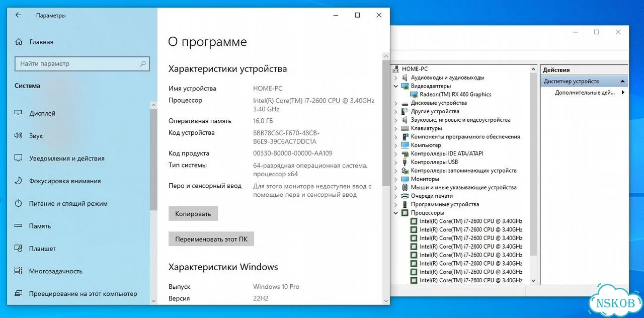Click Переименовать этот ПК button
The image size is (644, 318).
[211, 239]
